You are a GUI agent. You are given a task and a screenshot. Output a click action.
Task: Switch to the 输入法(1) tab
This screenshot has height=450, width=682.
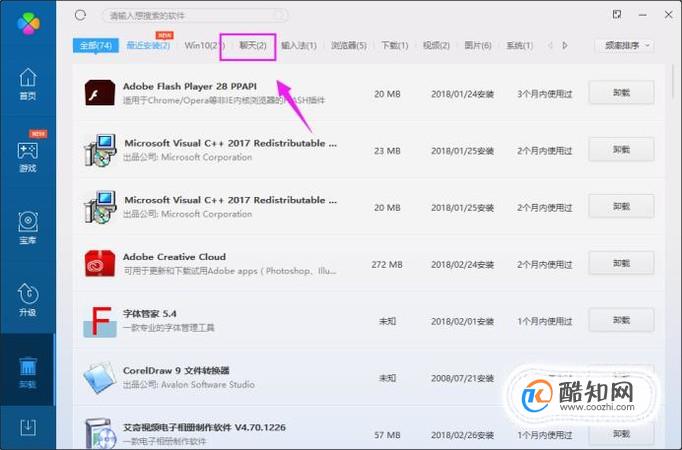click(x=299, y=45)
